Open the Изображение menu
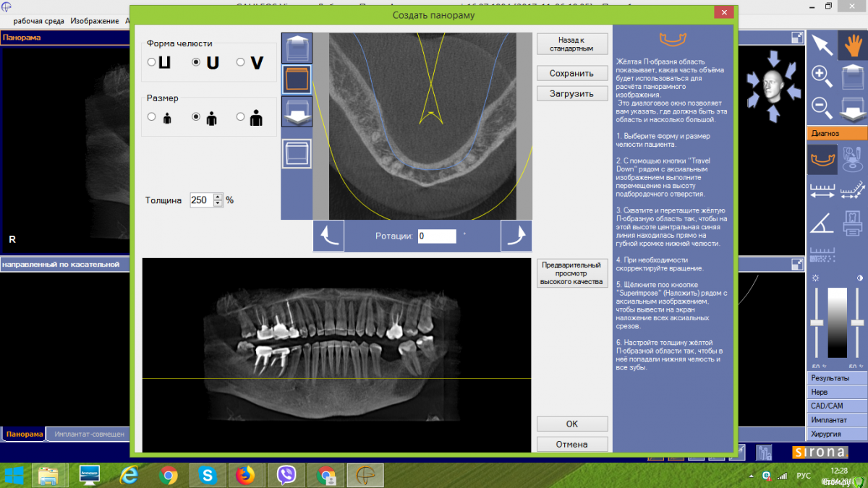This screenshot has height=488, width=868. 95,21
